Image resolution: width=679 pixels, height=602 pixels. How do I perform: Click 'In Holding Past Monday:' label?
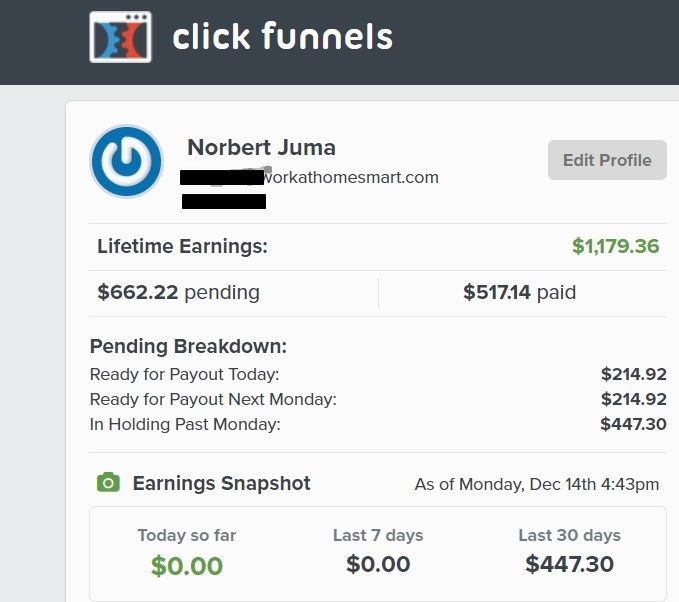(185, 424)
